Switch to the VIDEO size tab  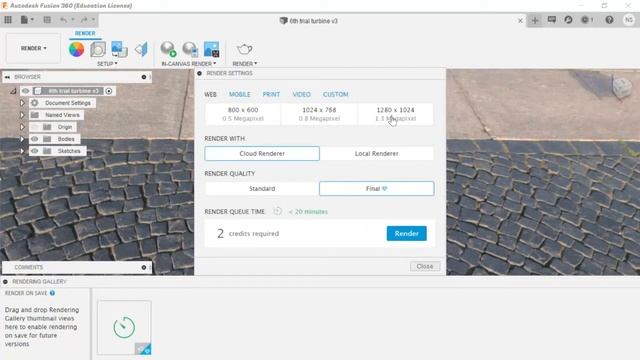(302, 94)
